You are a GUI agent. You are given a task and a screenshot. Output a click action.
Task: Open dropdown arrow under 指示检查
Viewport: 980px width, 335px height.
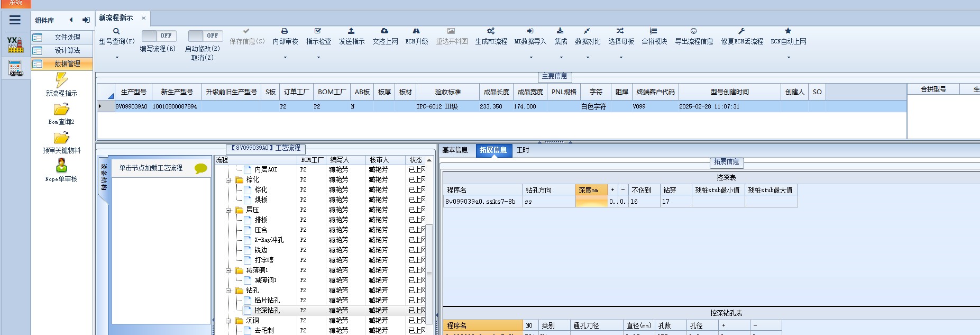[x=318, y=58]
